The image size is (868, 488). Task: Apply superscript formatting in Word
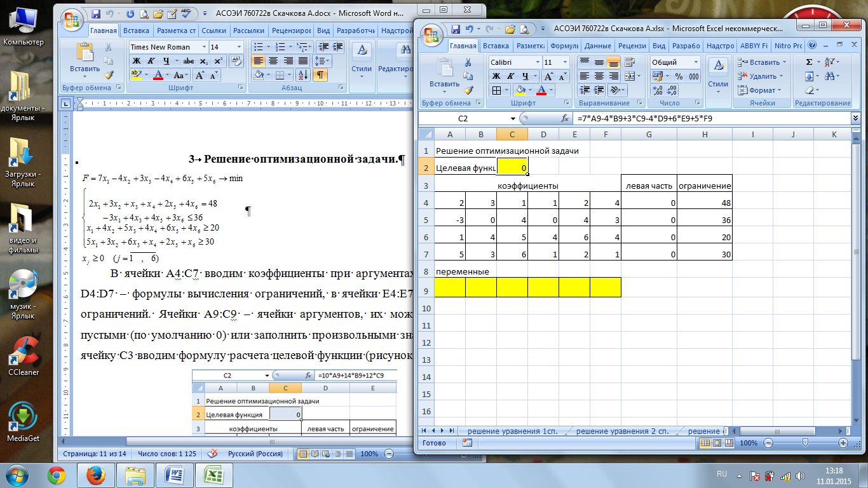pos(218,61)
